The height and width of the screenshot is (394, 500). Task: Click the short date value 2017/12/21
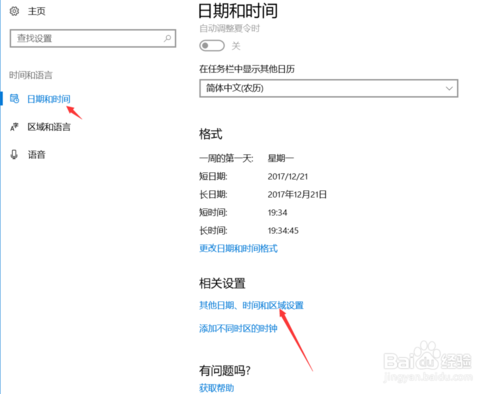[288, 177]
